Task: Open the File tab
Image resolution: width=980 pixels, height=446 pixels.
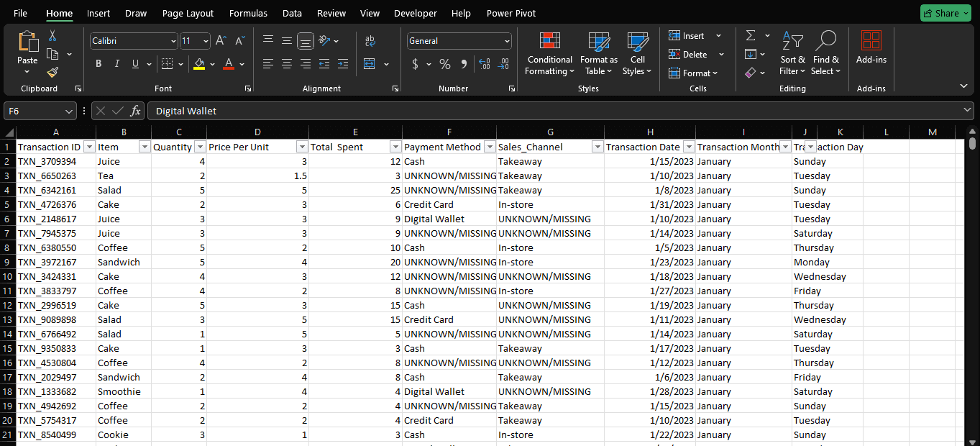Action: pyautogui.click(x=21, y=13)
